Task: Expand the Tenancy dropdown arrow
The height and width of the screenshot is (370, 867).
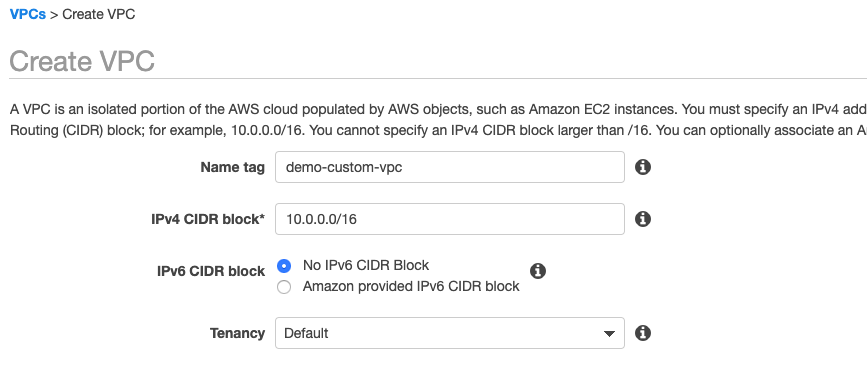Action: (x=609, y=333)
